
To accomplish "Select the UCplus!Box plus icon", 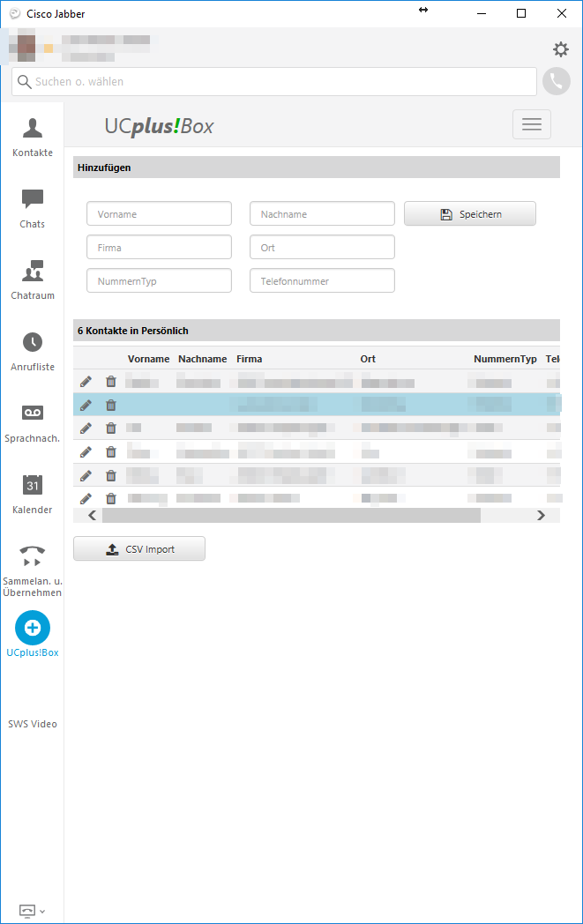I will 33,628.
